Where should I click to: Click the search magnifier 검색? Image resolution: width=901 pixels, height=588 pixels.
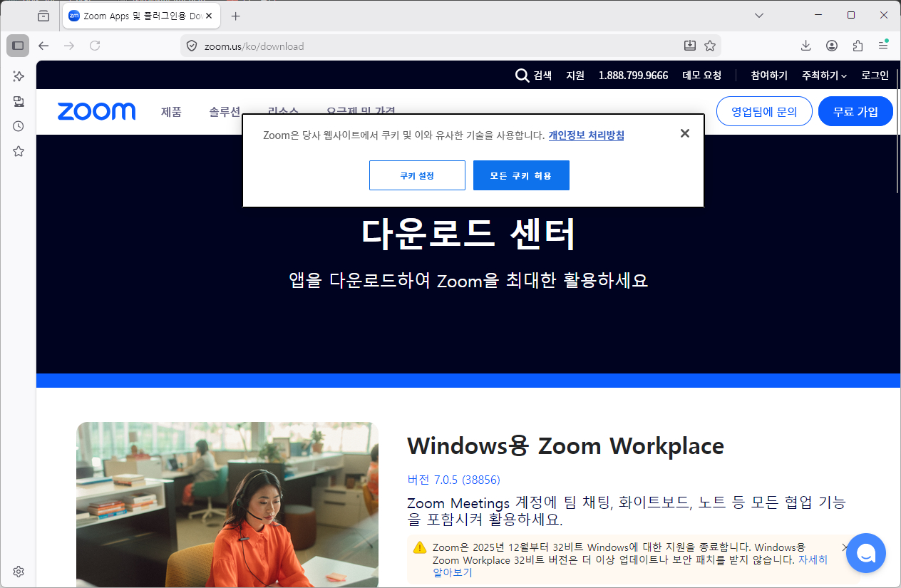click(x=533, y=75)
